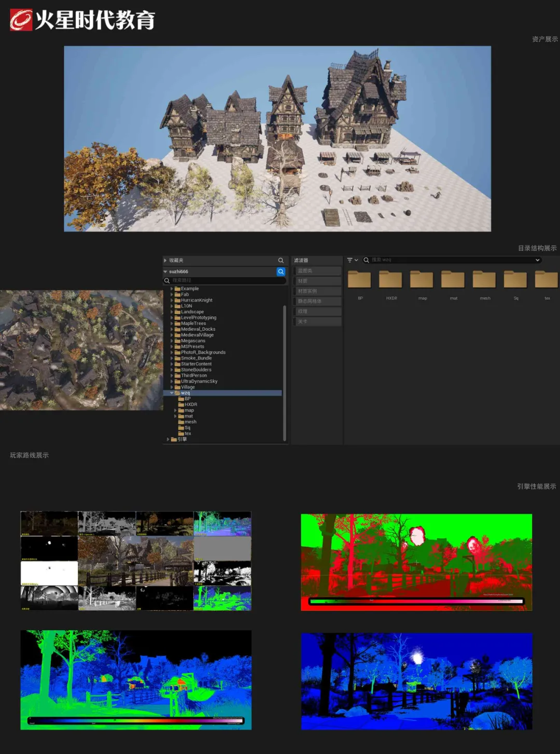Open the filter settings icon left of asset search
The width and height of the screenshot is (560, 754).
pos(352,260)
